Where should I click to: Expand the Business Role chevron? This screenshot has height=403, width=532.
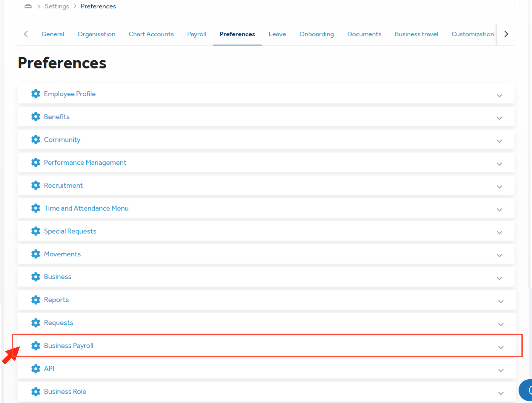501,393
